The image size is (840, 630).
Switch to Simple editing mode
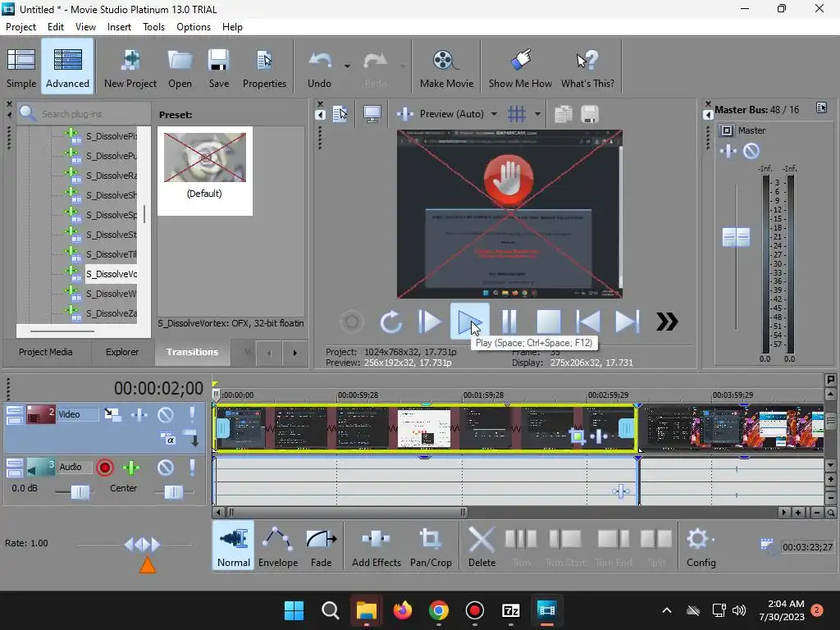coord(21,68)
